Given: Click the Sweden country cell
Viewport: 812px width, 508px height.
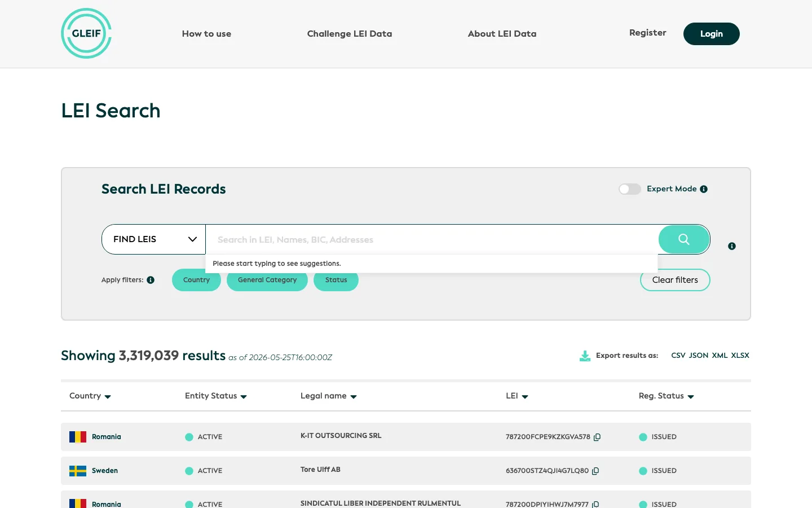Looking at the screenshot, I should pyautogui.click(x=105, y=471).
